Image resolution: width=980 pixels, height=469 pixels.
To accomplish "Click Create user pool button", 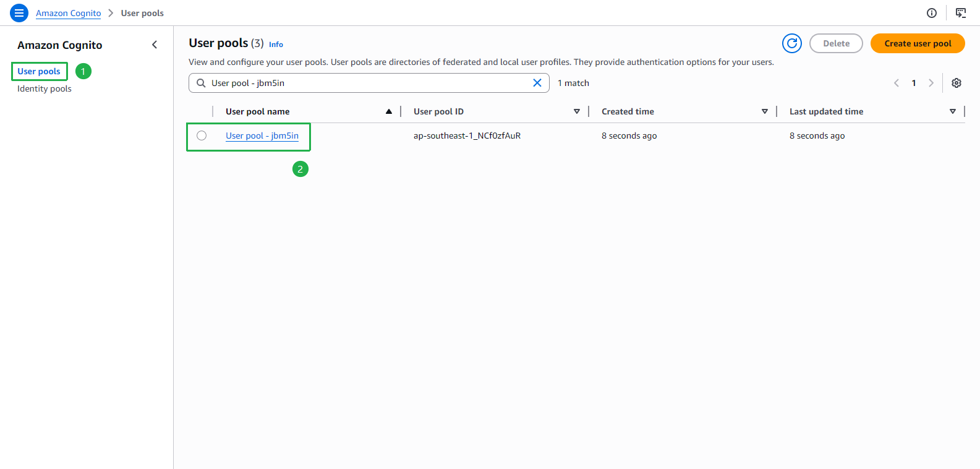I will pyautogui.click(x=918, y=43).
